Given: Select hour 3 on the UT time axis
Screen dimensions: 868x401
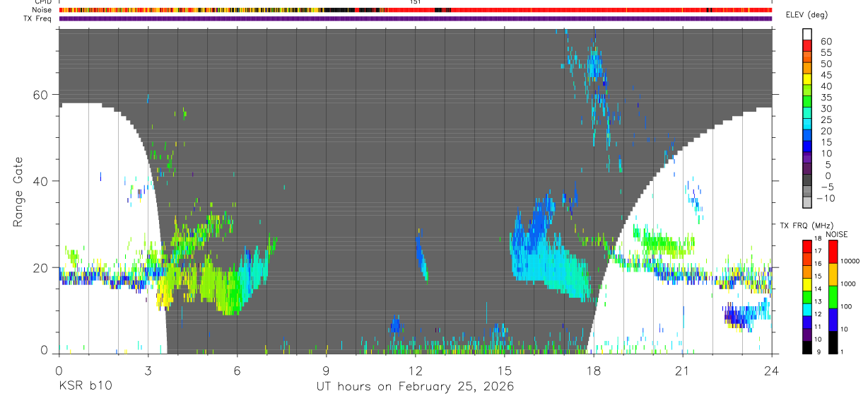Looking at the screenshot, I should (148, 371).
